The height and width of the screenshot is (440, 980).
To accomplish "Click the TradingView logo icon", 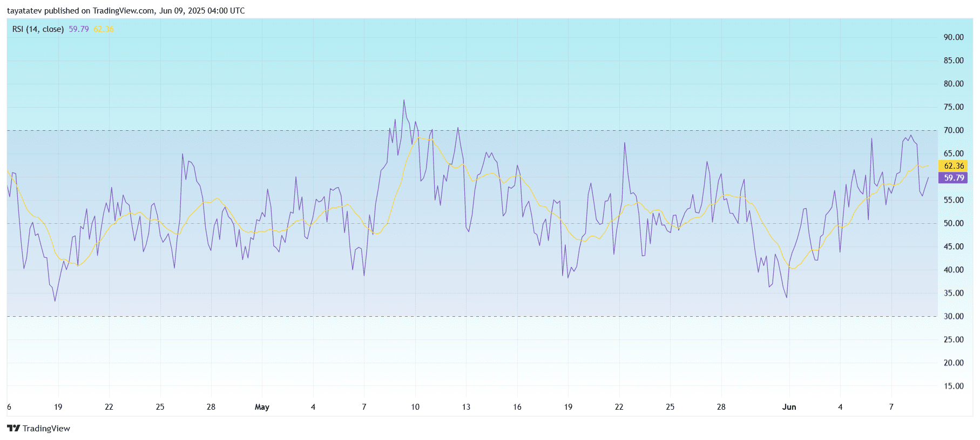I will click(13, 428).
